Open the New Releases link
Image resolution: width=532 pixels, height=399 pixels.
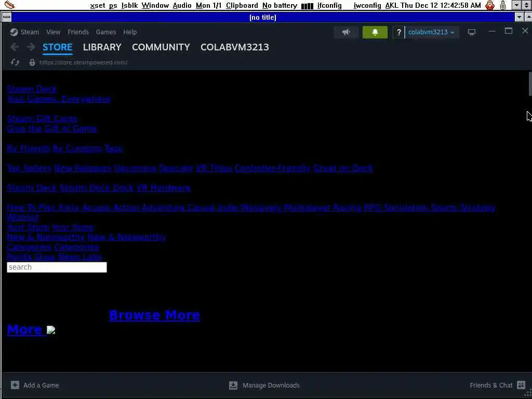pyautogui.click(x=83, y=168)
